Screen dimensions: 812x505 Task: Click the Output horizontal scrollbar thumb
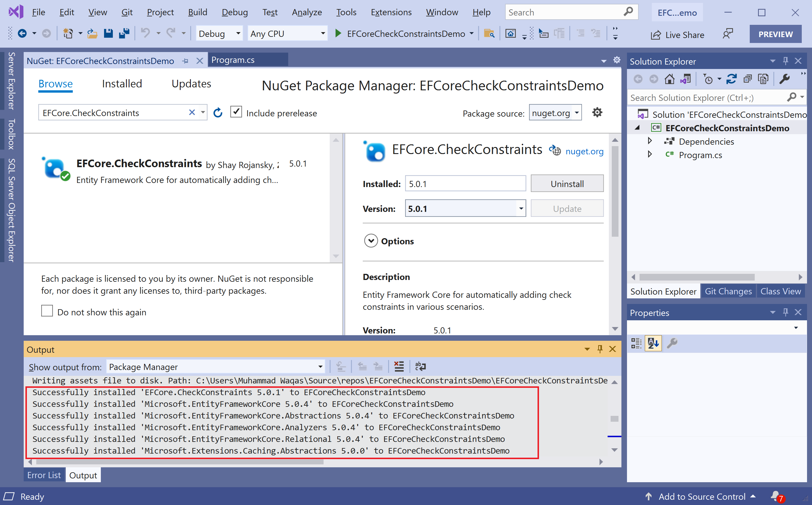click(180, 462)
